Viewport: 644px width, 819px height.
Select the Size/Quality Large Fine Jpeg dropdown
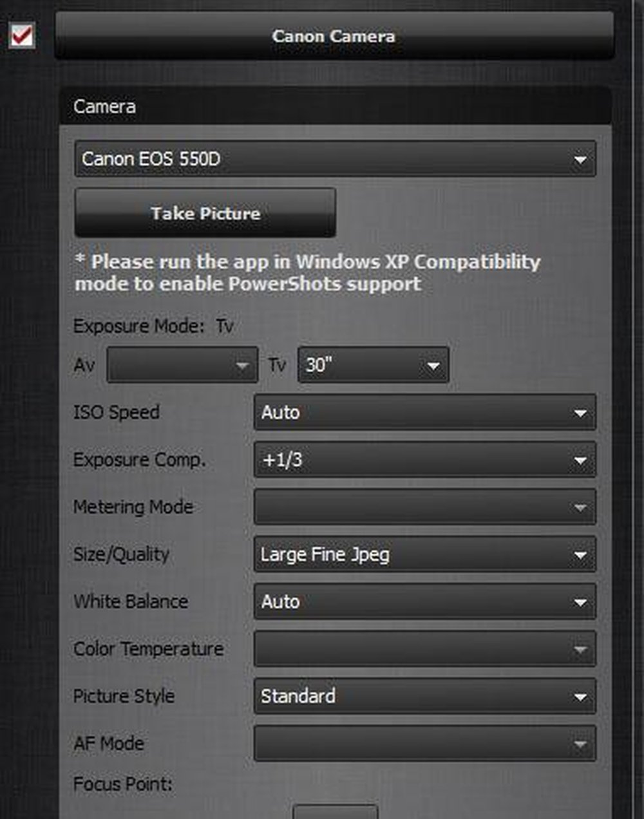click(425, 554)
